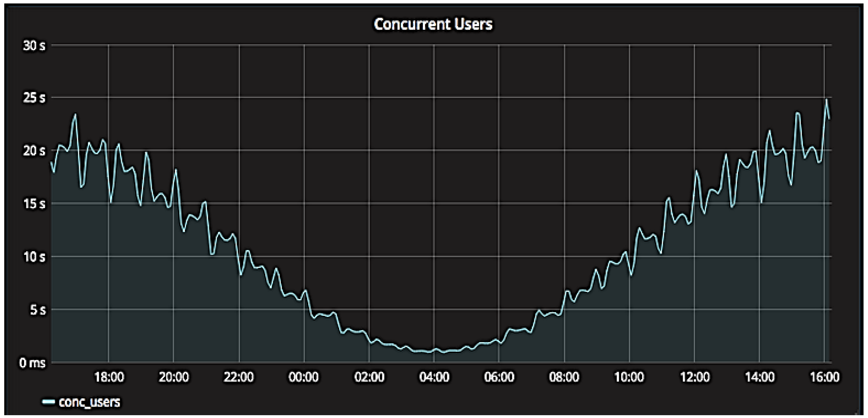
Task: Click the 16:00 time axis label
Action: 824,377
